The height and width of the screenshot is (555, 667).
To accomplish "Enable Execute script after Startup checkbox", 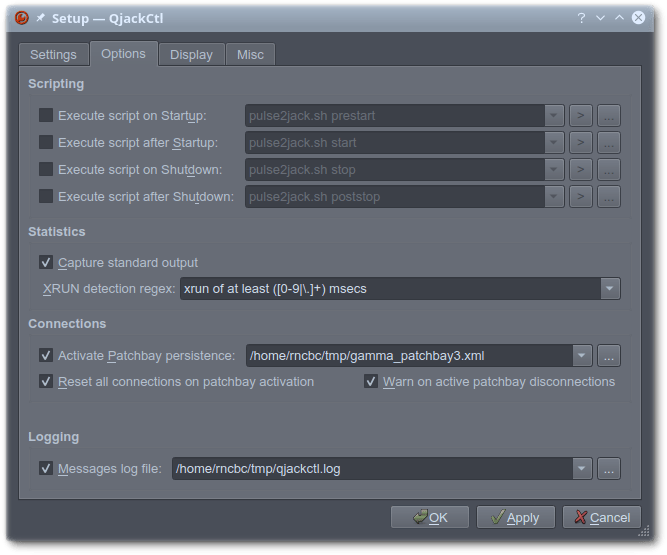I will (46, 142).
